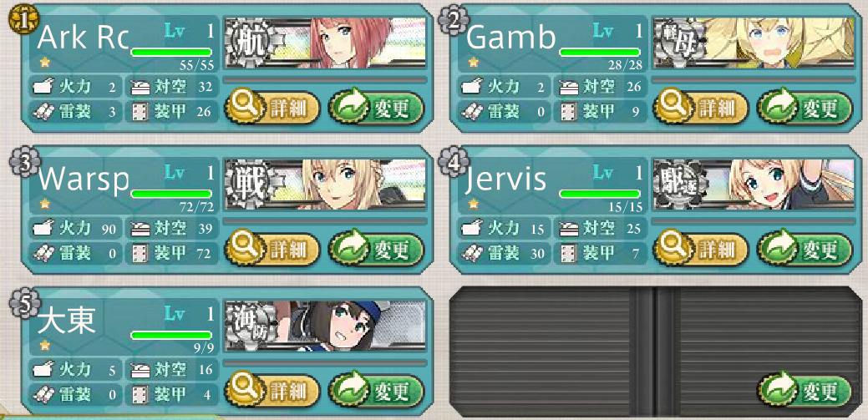Change ship in Gambier Bay slot
The height and width of the screenshot is (420, 868).
pyautogui.click(x=805, y=108)
